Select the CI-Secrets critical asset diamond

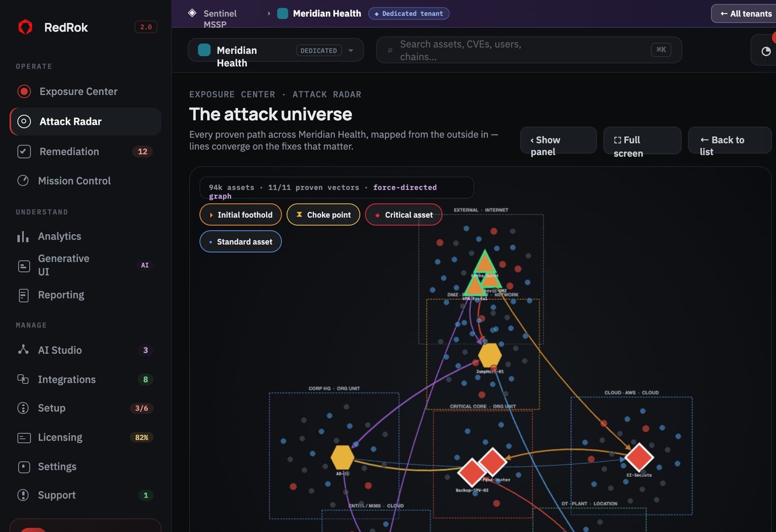click(x=639, y=457)
